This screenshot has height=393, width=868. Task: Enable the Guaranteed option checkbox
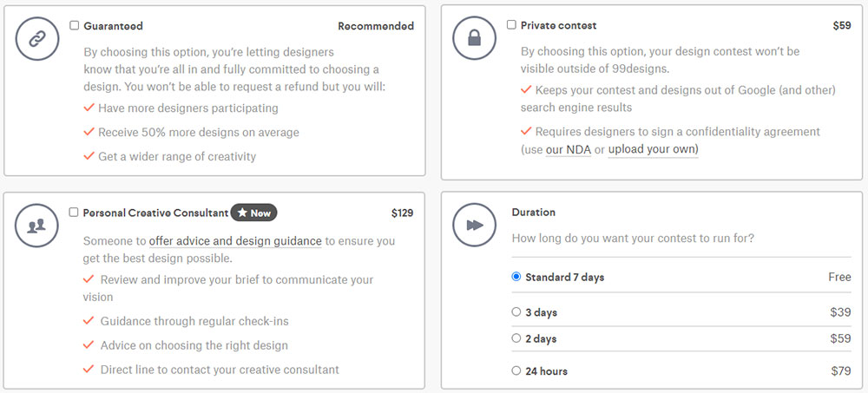[x=74, y=25]
